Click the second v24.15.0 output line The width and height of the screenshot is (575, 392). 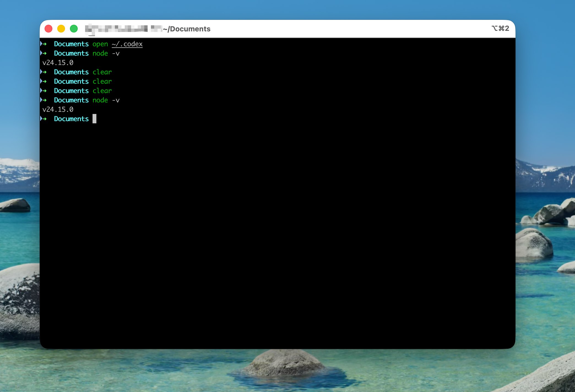click(58, 110)
